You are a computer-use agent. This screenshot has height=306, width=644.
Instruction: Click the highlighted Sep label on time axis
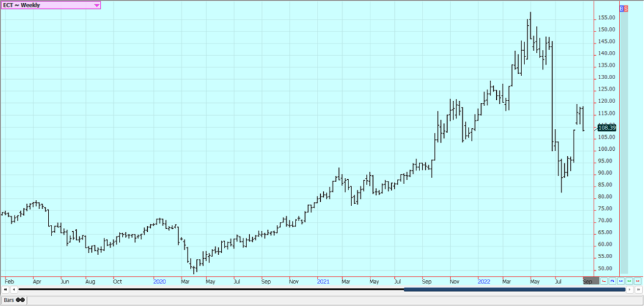[x=588, y=281]
